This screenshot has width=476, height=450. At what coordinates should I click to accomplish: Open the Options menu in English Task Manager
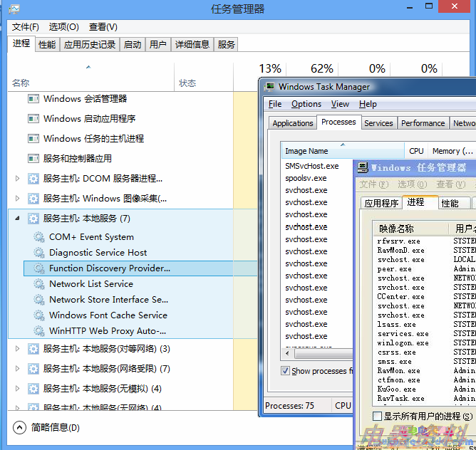306,104
